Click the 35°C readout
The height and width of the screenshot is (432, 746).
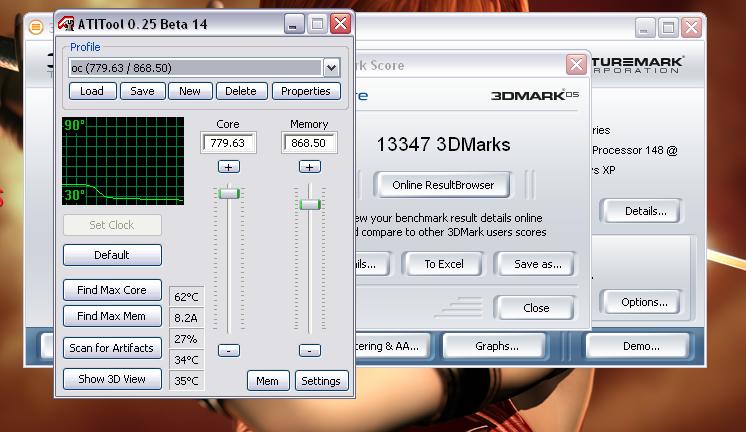tap(186, 381)
